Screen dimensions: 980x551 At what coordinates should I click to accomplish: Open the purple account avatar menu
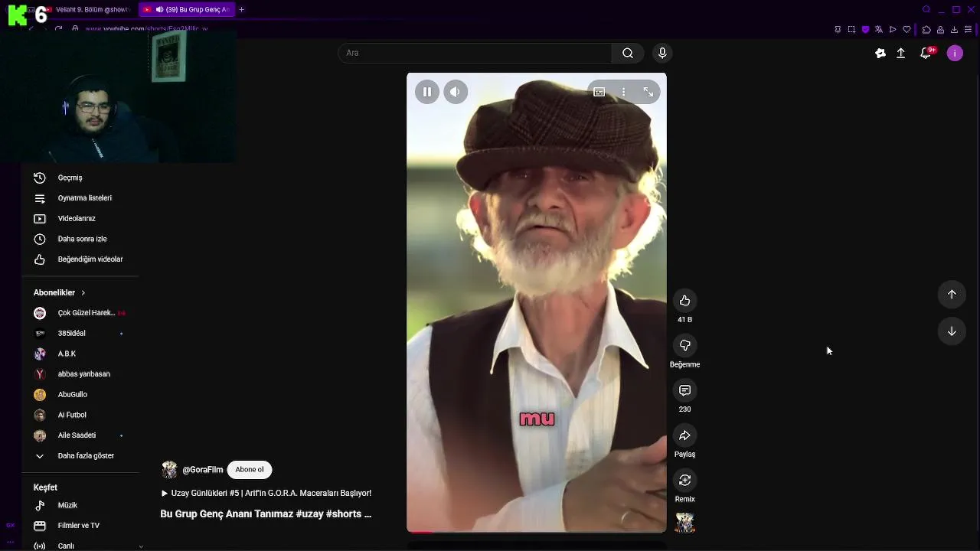[x=955, y=53]
